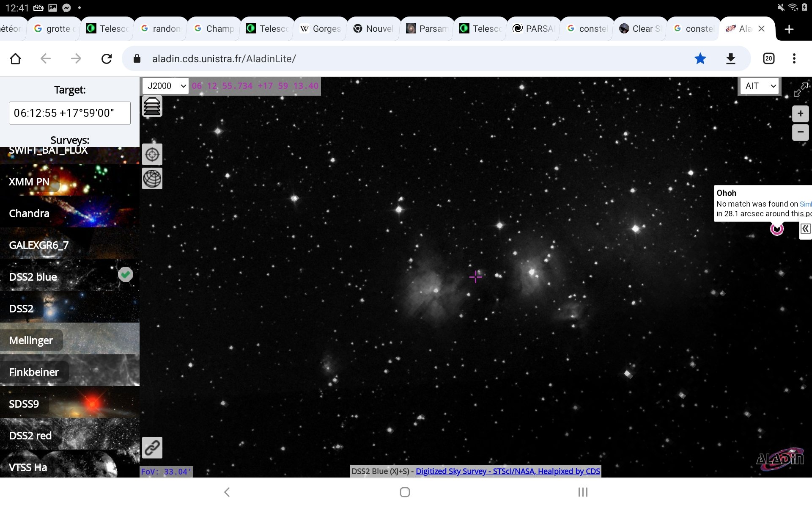Select the DSS2 red survey
Screen dimensions: 812x508
[70, 434]
